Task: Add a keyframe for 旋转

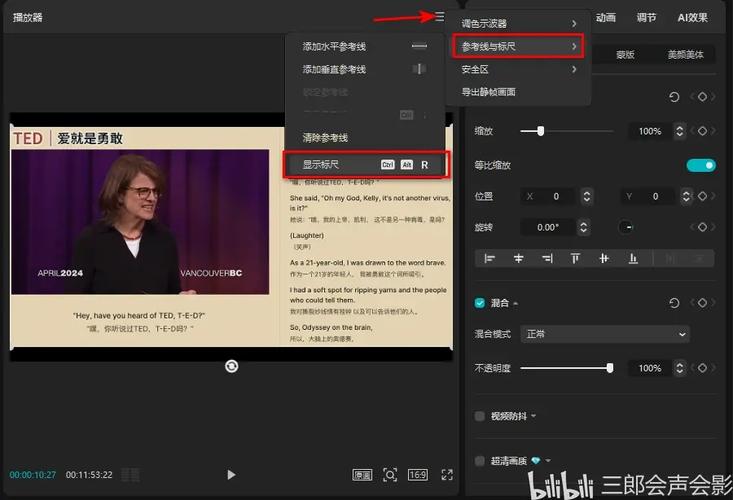Action: coord(702,227)
